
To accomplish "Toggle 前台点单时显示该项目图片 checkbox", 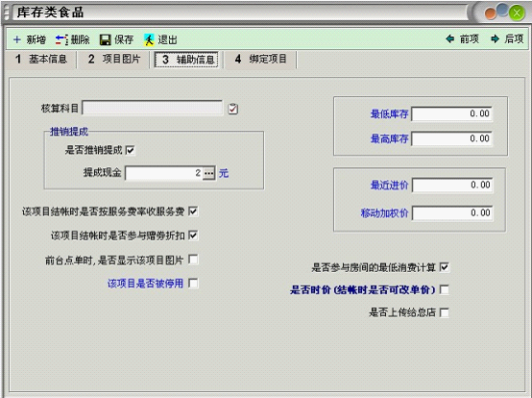I will tap(193, 260).
